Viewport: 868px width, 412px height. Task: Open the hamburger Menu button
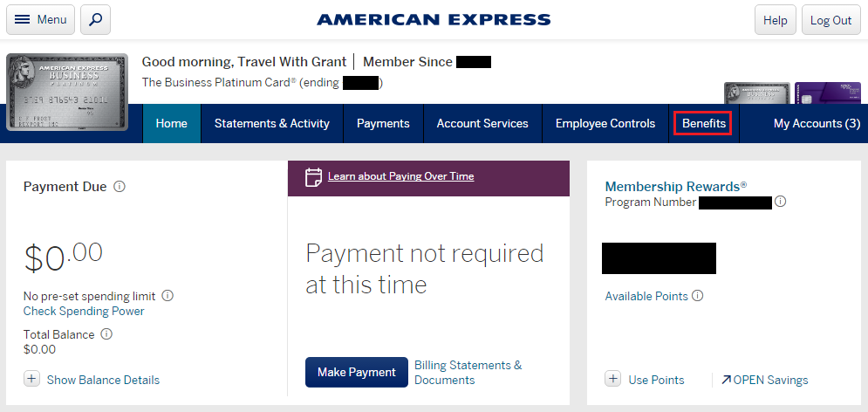pos(41,19)
